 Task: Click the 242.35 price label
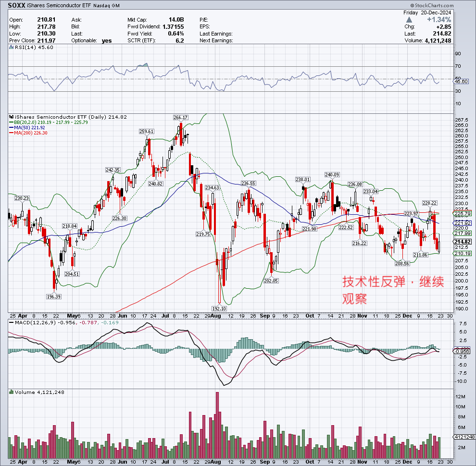click(x=113, y=170)
